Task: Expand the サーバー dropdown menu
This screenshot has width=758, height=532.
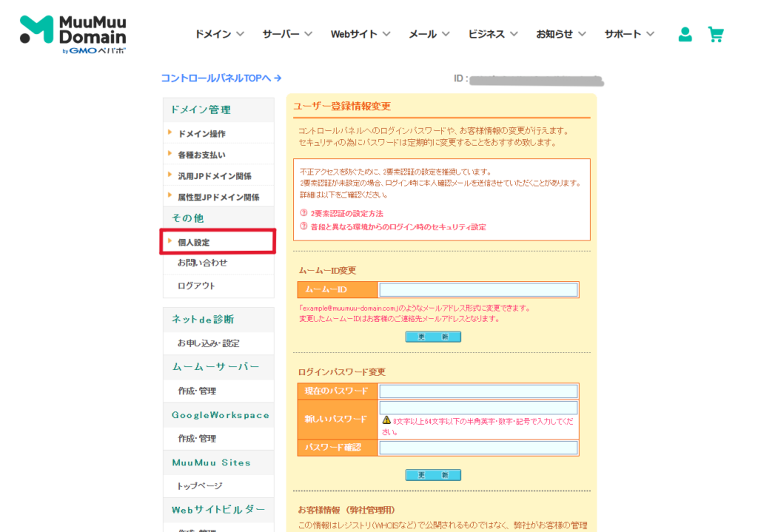Action: tap(287, 34)
